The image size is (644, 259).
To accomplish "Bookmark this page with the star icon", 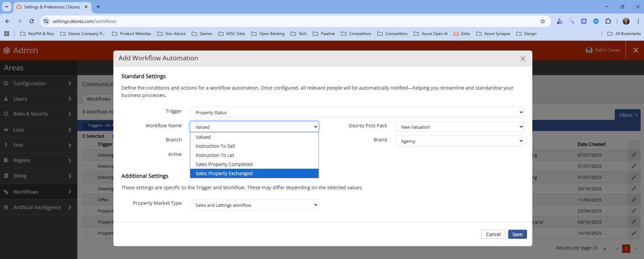I will click(542, 21).
